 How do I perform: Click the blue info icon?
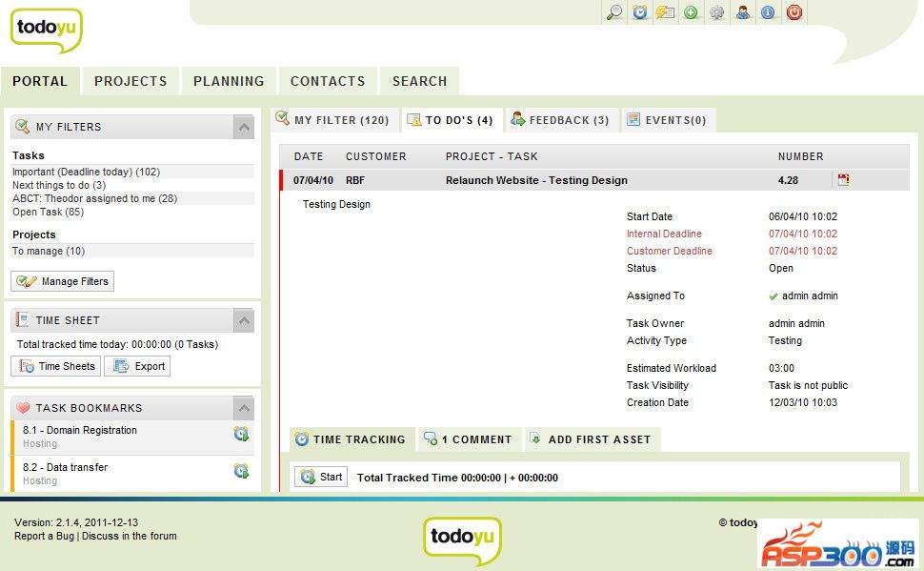768,12
